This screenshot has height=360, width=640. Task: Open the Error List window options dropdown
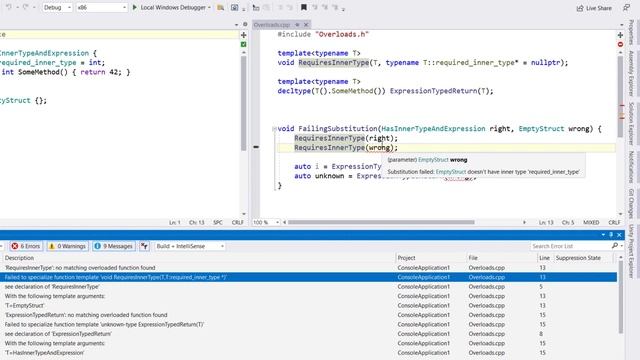pos(603,235)
